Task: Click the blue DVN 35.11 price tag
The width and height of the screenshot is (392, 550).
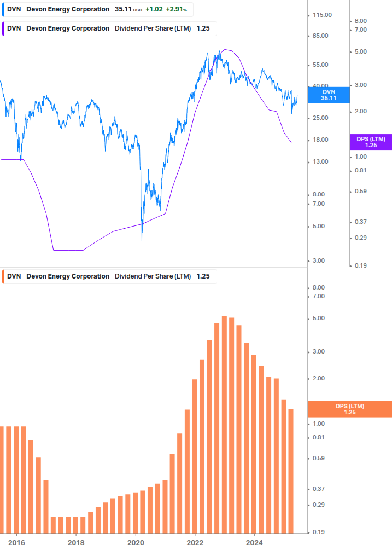Action: pyautogui.click(x=329, y=95)
